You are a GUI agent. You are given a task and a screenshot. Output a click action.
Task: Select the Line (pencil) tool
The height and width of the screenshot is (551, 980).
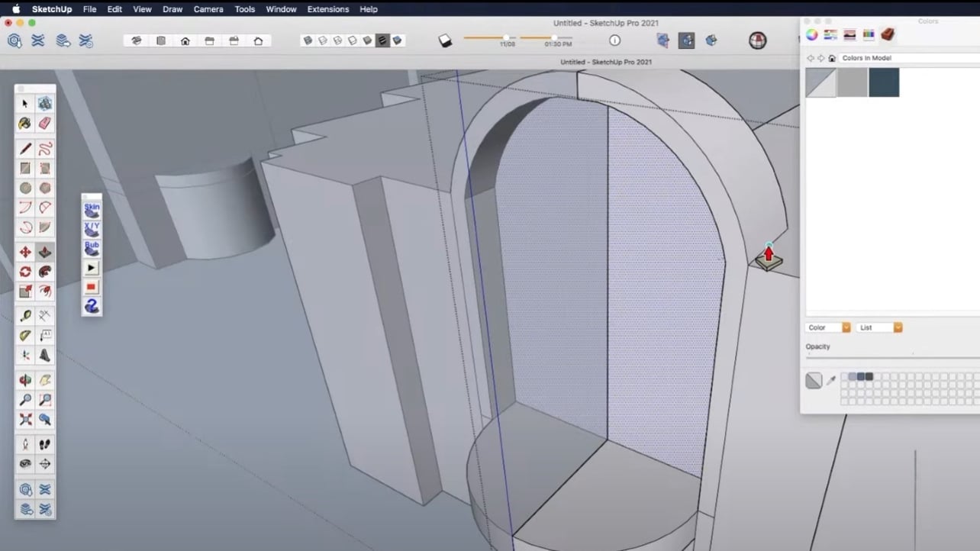(x=24, y=149)
